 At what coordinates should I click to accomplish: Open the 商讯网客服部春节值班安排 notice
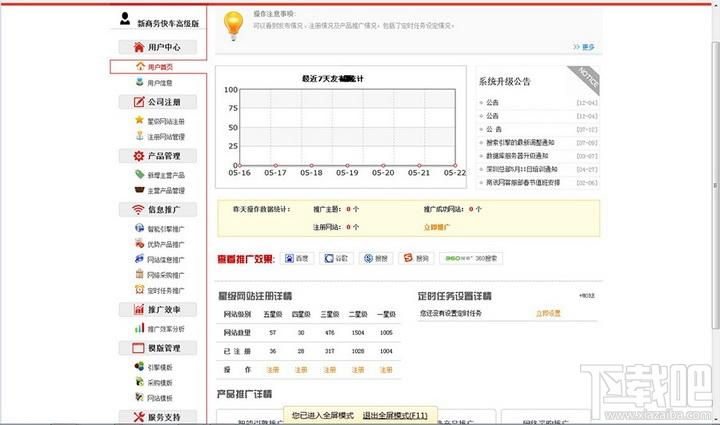[x=523, y=182]
